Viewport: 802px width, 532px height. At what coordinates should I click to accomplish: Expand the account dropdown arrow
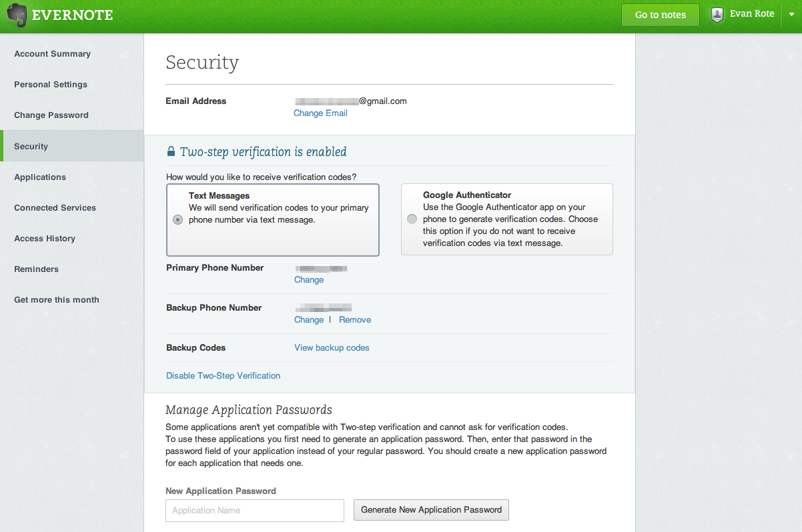click(791, 15)
